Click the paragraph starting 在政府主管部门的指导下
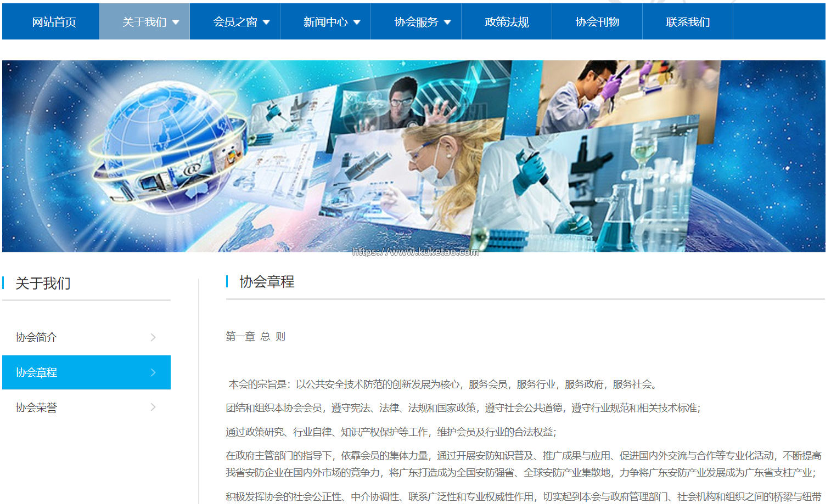831x504 pixels. (524, 464)
